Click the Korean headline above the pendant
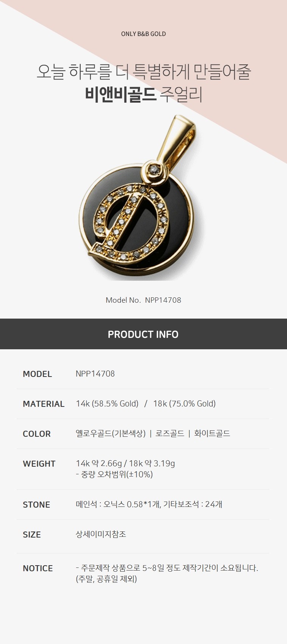This screenshot has height=644, width=287. pyautogui.click(x=143, y=72)
